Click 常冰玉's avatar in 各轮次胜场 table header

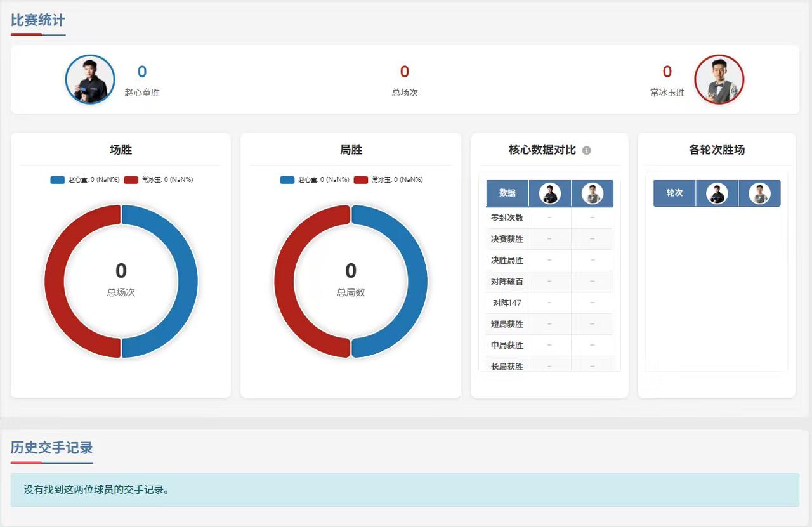759,193
